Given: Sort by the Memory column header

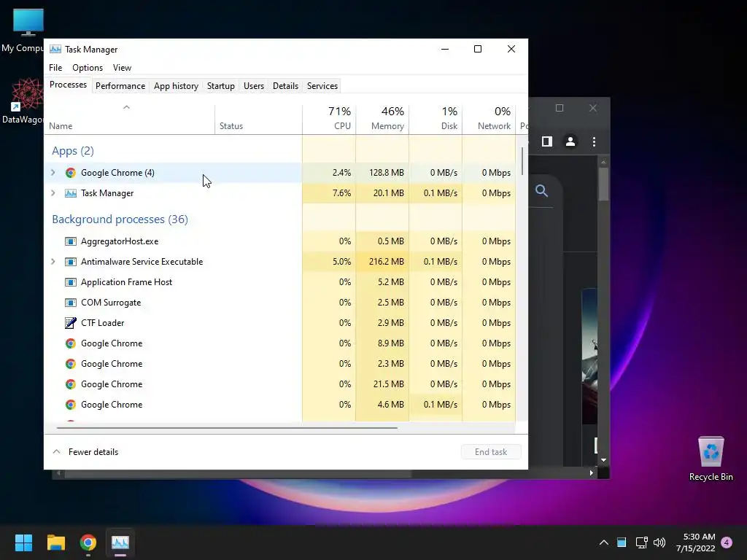Looking at the screenshot, I should click(382, 119).
